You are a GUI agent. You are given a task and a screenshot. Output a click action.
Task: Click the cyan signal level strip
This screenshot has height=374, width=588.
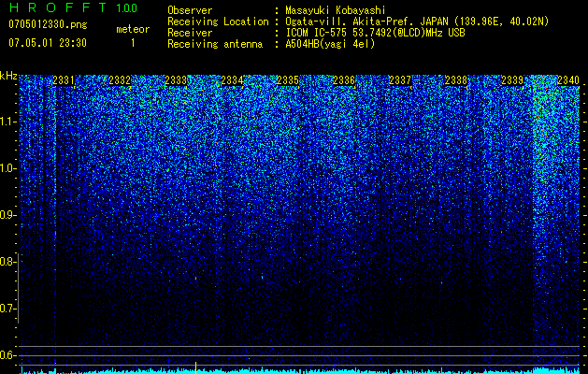300,371
